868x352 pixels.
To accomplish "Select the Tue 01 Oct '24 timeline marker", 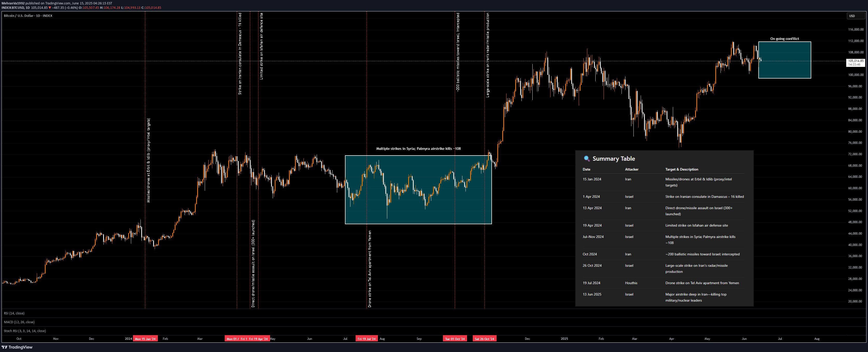I will coord(455,339).
